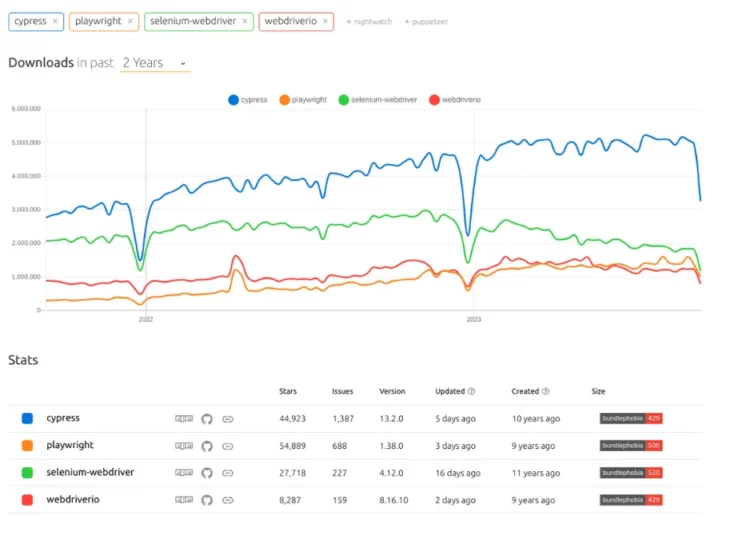Click the 2022 x-axis label

[x=146, y=319]
